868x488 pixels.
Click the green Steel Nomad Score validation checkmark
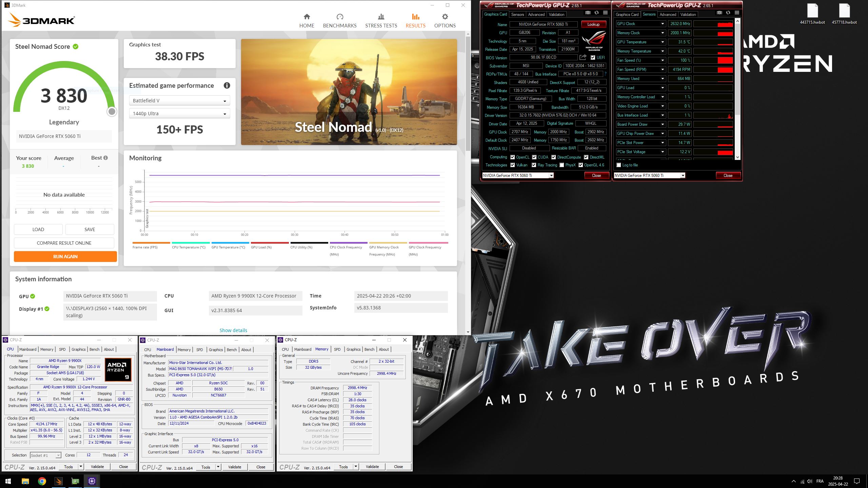[76, 46]
